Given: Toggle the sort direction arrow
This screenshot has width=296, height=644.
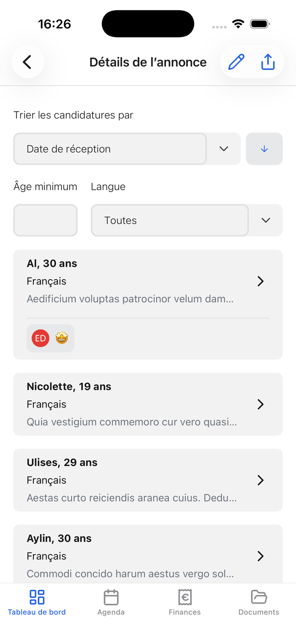Looking at the screenshot, I should point(264,149).
